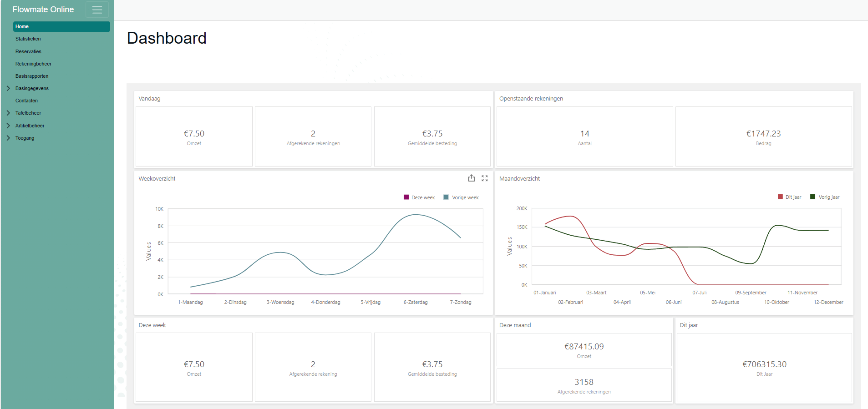Viewport: 868px width, 409px height.
Task: Toggle the Dit jaar legend swatch
Action: [780, 197]
